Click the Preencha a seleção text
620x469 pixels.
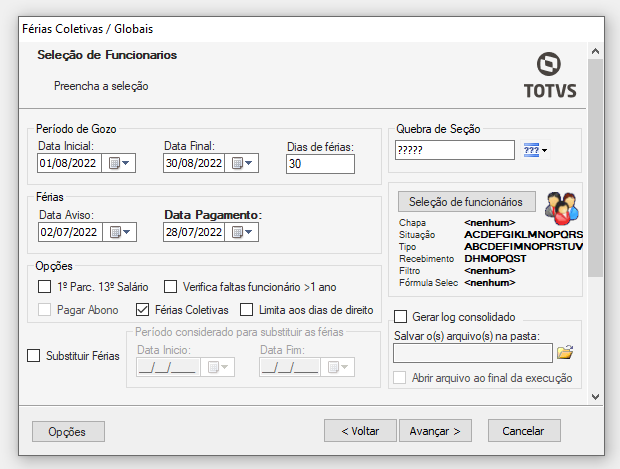[101, 86]
